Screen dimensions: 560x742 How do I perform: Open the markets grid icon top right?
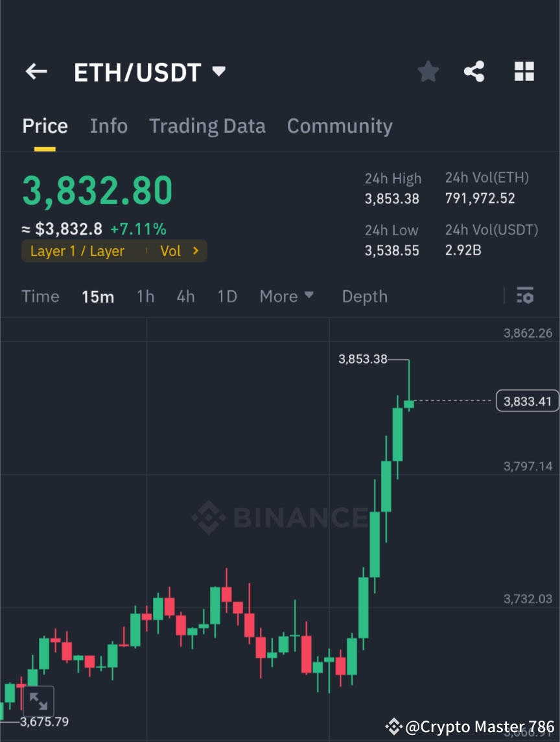[x=524, y=71]
